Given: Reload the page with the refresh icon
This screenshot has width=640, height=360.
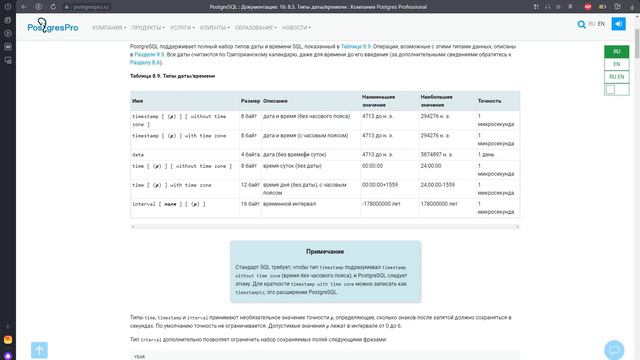Looking at the screenshot, I should pos(53,7).
